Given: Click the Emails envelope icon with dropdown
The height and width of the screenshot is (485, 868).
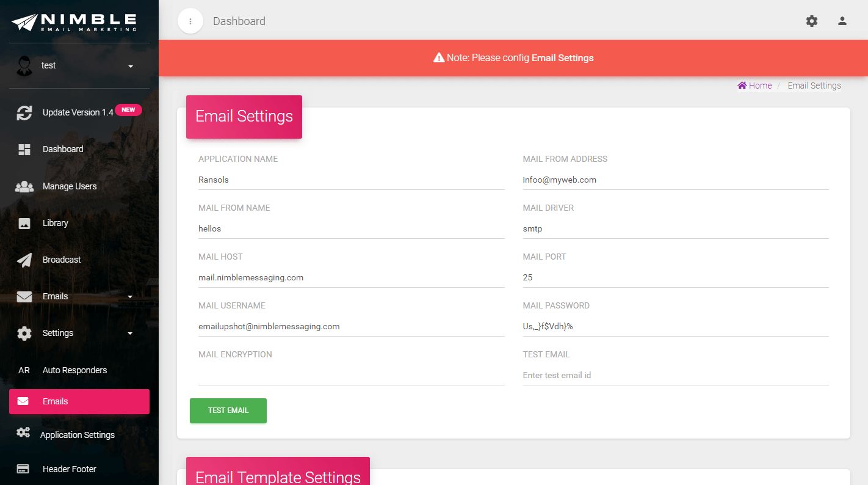Looking at the screenshot, I should 24,296.
